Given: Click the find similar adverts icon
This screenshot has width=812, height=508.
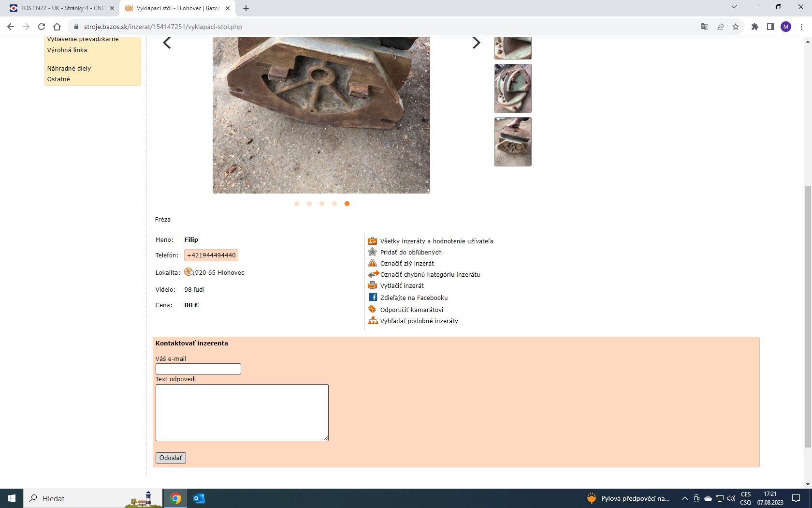Looking at the screenshot, I should (372, 321).
